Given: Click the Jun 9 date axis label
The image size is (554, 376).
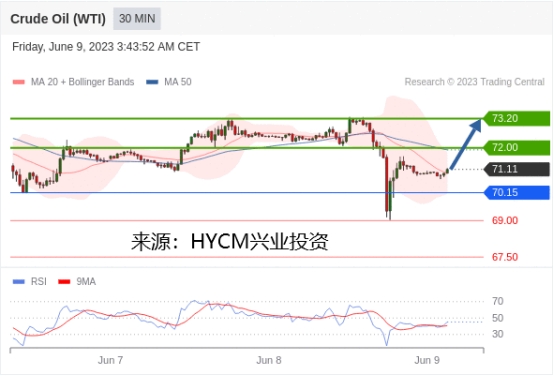Looking at the screenshot, I should (x=427, y=360).
